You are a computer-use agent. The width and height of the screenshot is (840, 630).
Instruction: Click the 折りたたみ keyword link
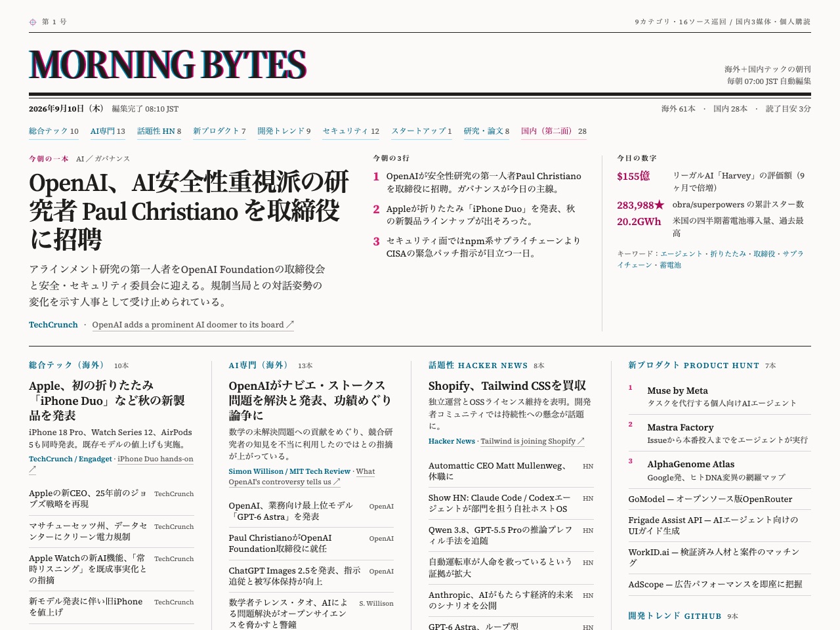729,253
